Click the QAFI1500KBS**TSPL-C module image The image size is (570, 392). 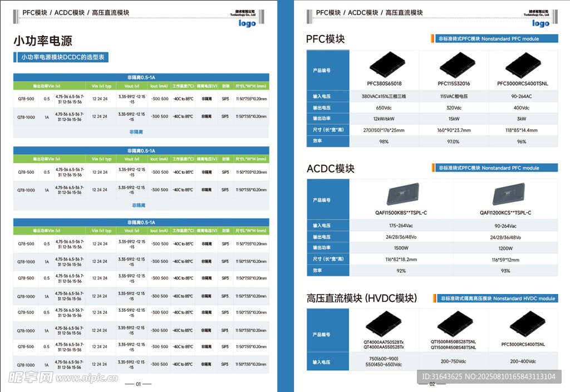click(x=401, y=195)
